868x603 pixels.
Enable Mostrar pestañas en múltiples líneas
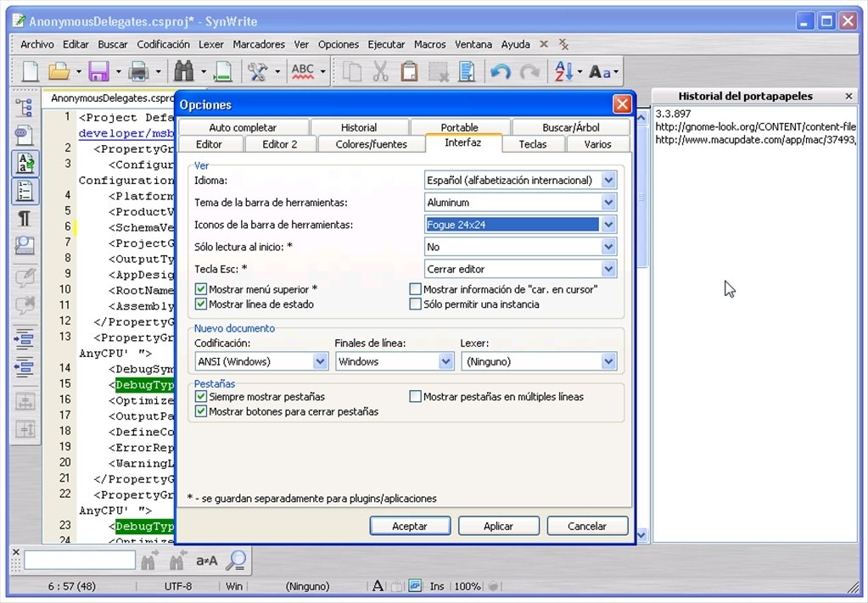click(x=415, y=396)
